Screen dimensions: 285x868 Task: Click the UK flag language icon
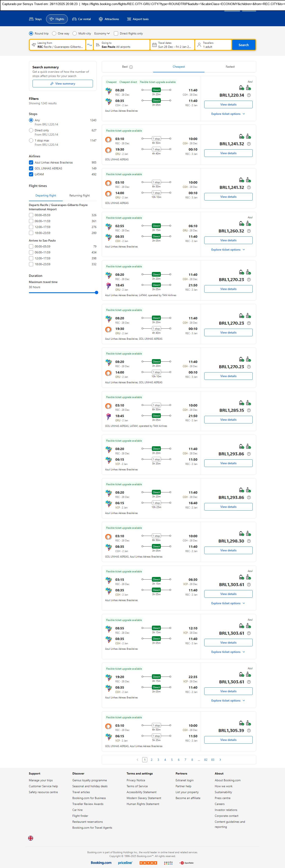[x=31, y=838]
